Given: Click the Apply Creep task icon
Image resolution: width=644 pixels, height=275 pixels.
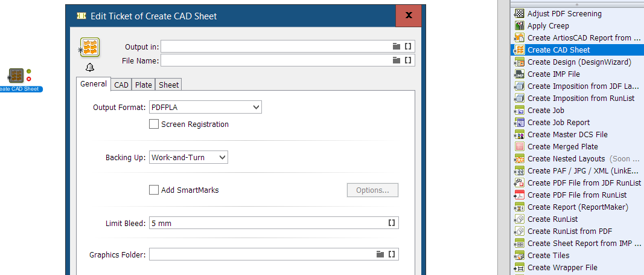Looking at the screenshot, I should (x=519, y=25).
